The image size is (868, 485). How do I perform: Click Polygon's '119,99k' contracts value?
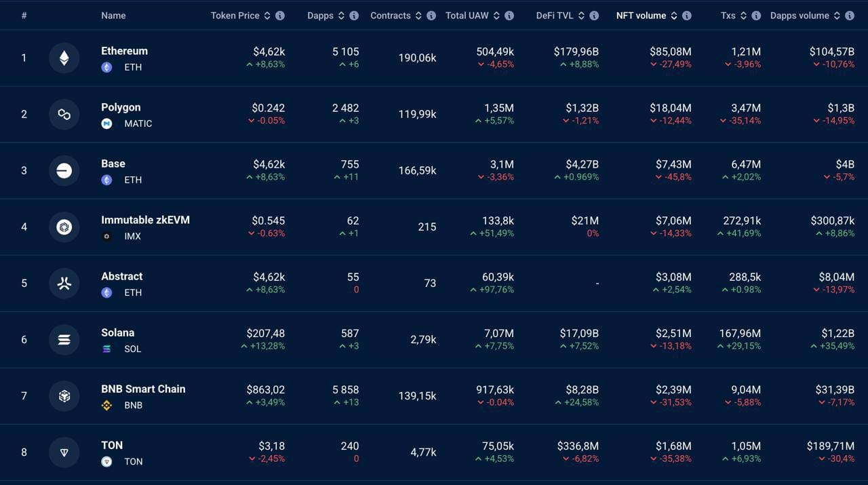(x=418, y=115)
